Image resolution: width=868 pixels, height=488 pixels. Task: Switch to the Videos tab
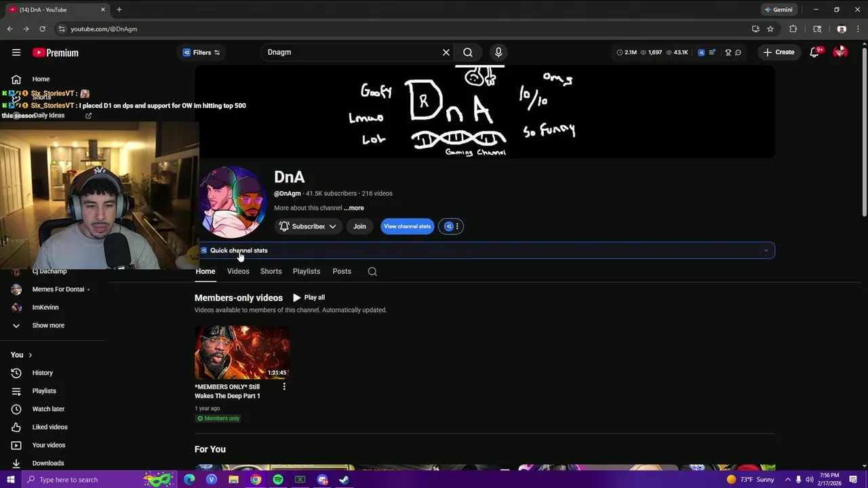tap(238, 271)
